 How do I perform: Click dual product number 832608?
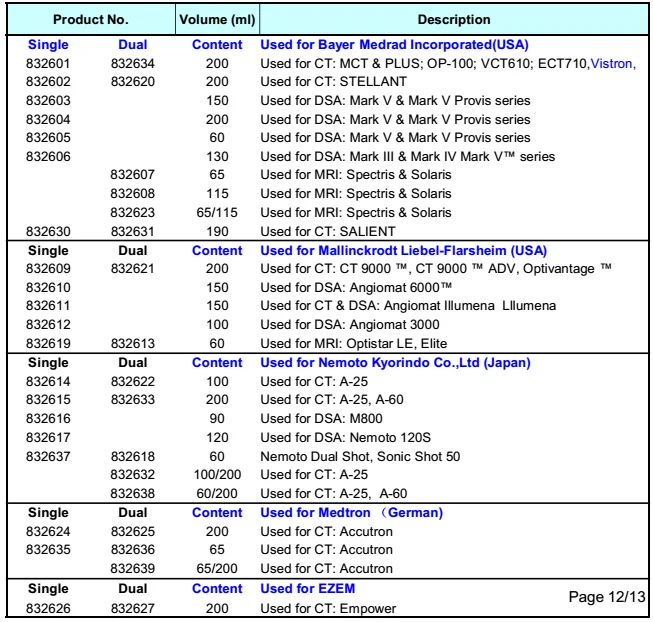point(133,194)
